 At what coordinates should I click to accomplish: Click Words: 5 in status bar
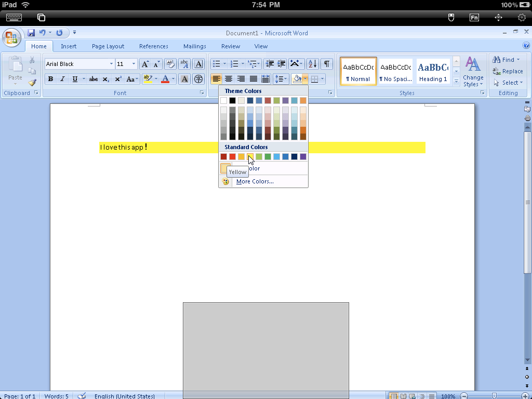tap(56, 396)
